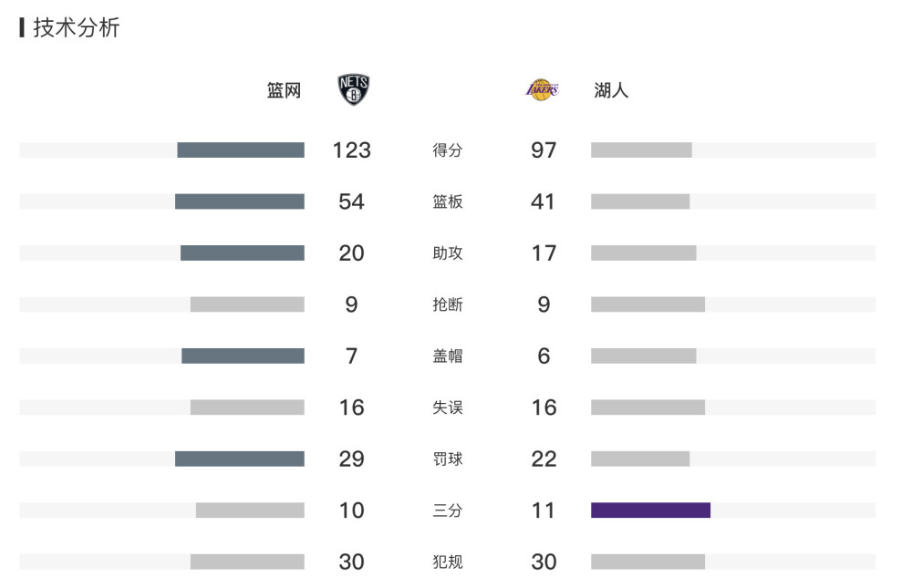Screen dimensions: 912x588
Task: Click the Nets 盖帽 bar showing 7
Action: [244, 356]
